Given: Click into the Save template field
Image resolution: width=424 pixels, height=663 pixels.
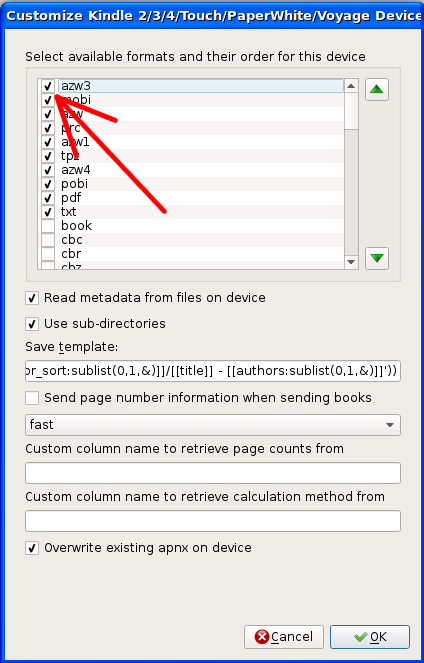Looking at the screenshot, I should (213, 371).
